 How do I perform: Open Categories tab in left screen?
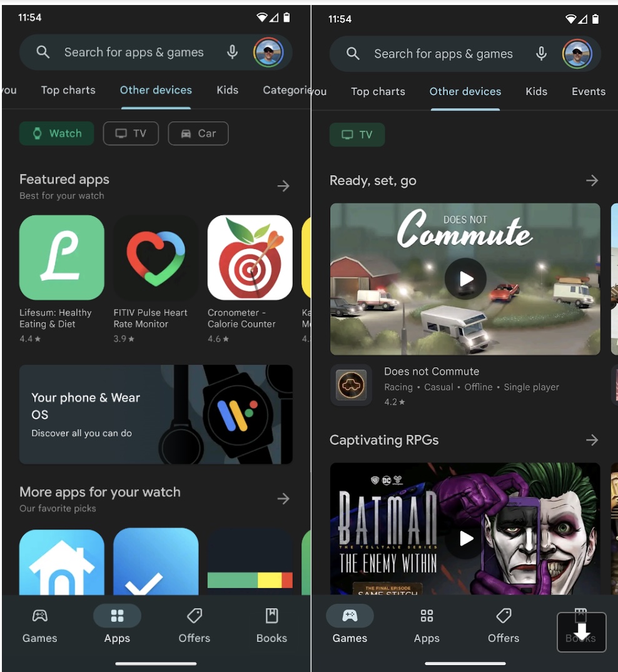coord(286,90)
